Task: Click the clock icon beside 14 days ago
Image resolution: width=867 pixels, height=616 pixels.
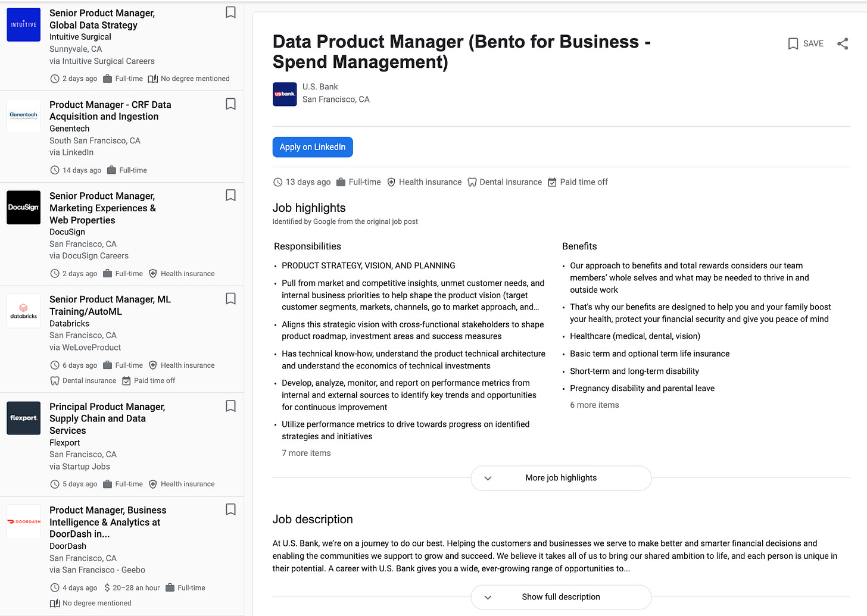Action: (x=55, y=170)
